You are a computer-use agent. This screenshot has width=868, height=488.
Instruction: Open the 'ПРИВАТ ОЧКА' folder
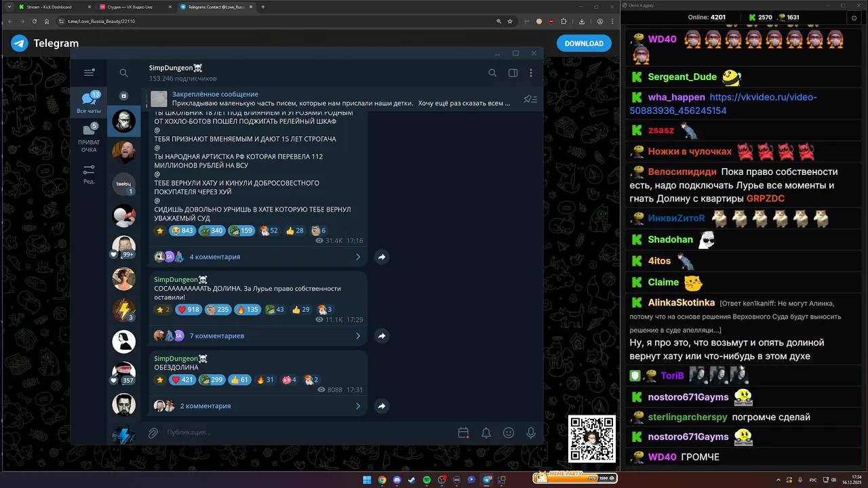pyautogui.click(x=89, y=138)
